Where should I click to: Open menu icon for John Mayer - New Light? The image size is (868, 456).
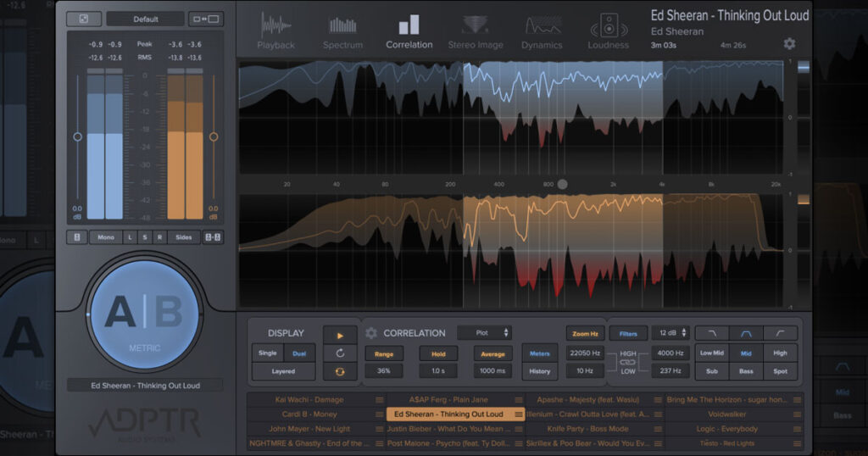379,429
